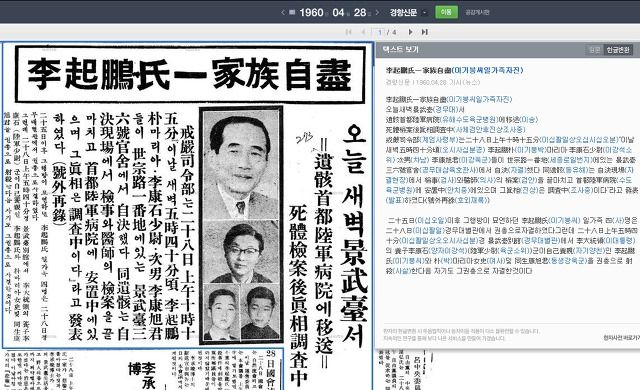
Task: Click the bottom-left portrait of young boy
Action: [x=222, y=313]
